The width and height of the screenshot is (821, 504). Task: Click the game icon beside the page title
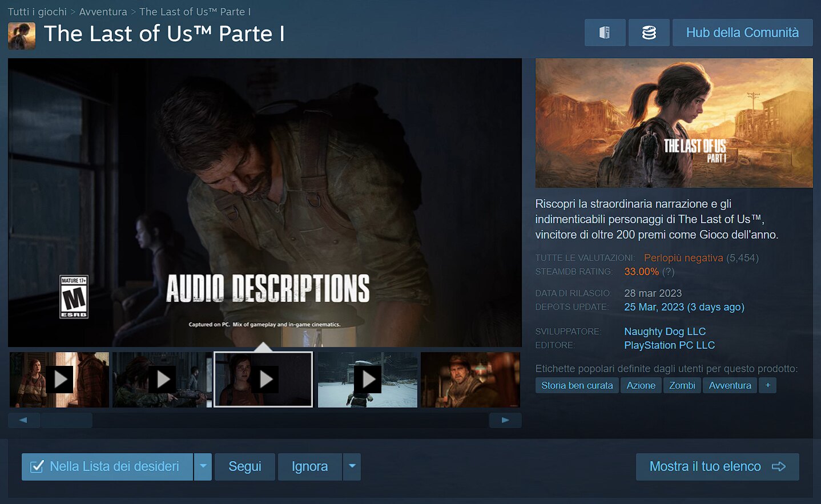coord(22,35)
